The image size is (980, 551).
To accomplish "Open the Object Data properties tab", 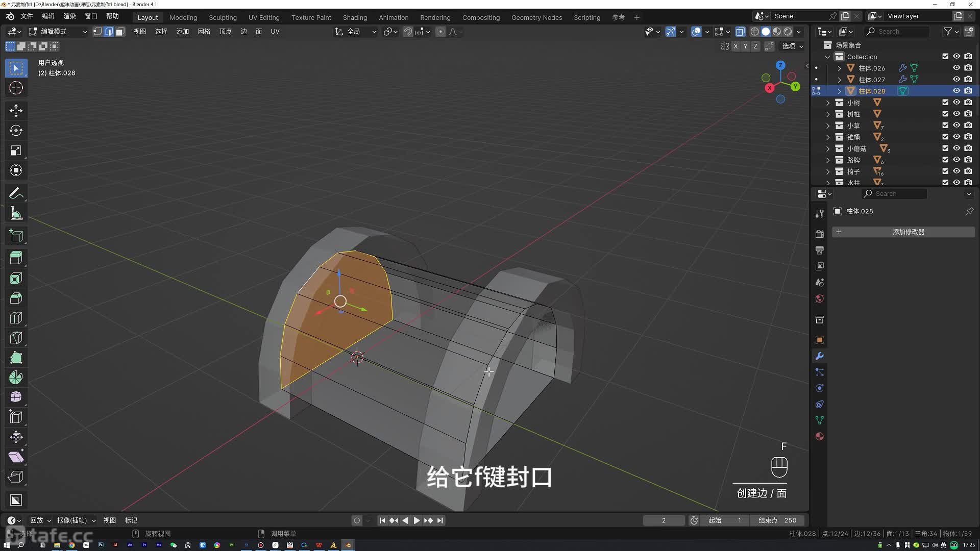I will [819, 420].
